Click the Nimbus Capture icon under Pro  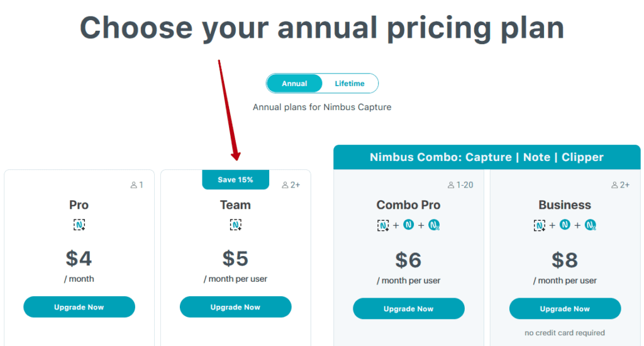point(79,225)
